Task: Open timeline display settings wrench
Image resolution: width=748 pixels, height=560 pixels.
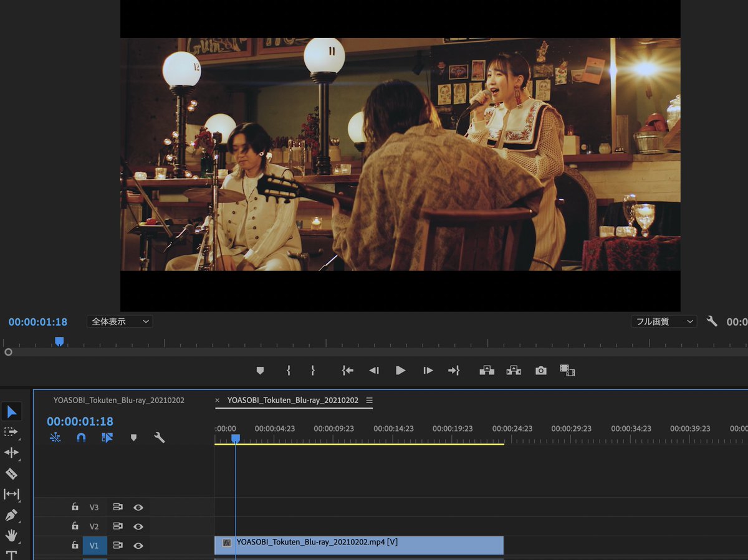Action: (159, 437)
